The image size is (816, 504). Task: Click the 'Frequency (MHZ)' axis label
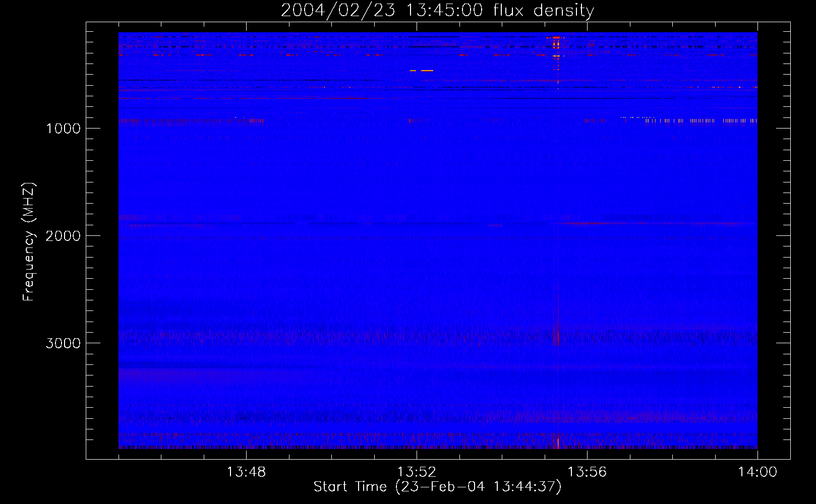28,242
